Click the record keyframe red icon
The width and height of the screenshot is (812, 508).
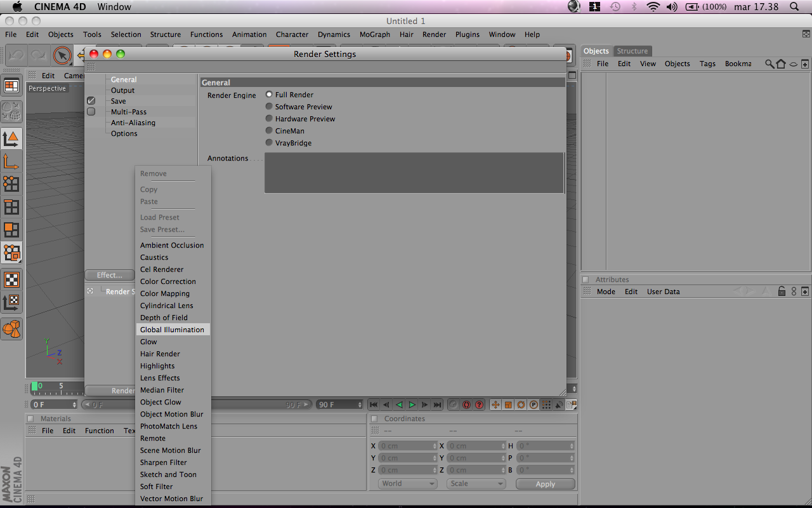466,404
